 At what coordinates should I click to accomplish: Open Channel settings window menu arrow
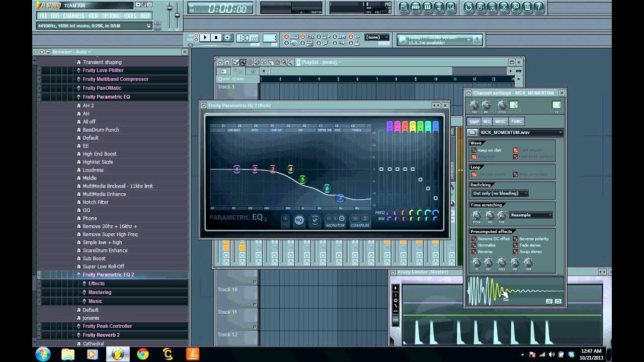coord(468,93)
